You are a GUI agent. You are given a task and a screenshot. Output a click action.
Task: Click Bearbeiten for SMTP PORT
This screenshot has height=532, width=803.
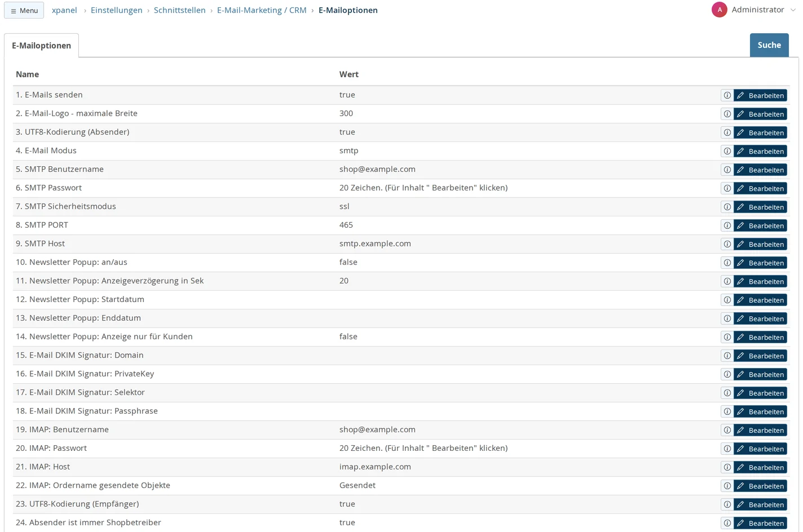[760, 225]
